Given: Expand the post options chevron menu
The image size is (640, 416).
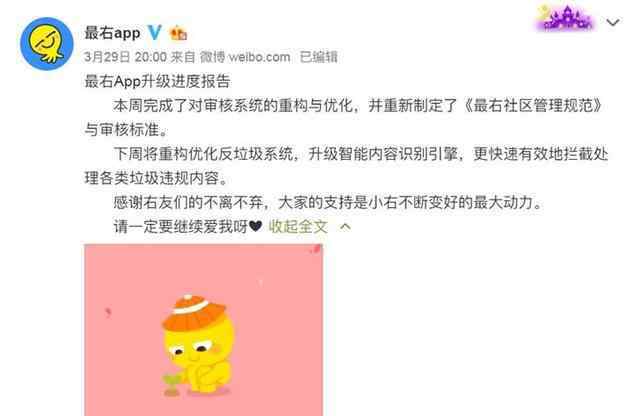Looking at the screenshot, I should [x=613, y=22].
